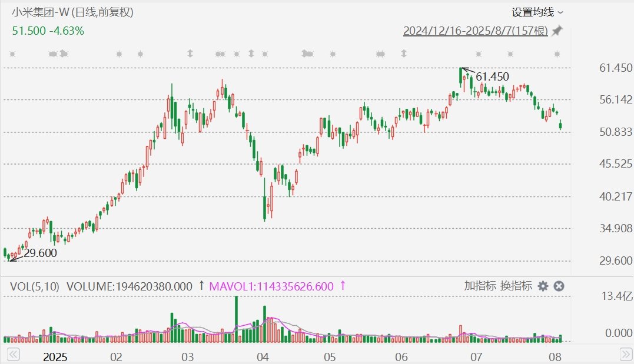
Task: Expand the 设置均线 moving average dropdown
Action: [x=537, y=12]
